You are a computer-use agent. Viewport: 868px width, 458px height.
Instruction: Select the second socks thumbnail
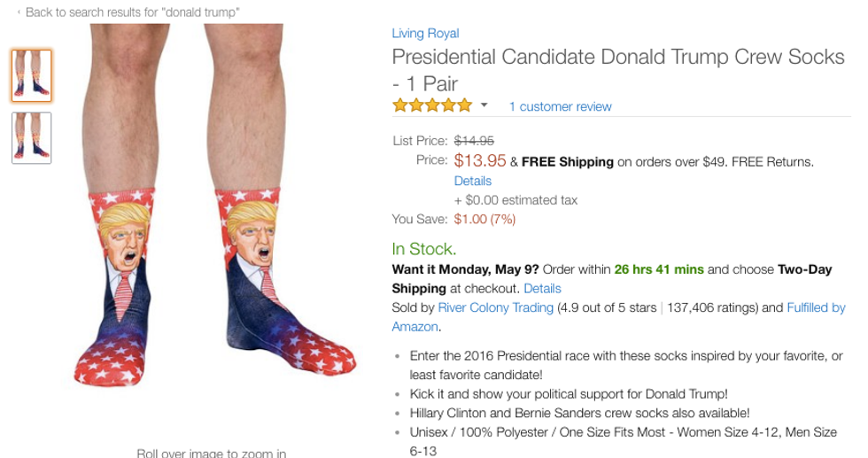pos(32,138)
